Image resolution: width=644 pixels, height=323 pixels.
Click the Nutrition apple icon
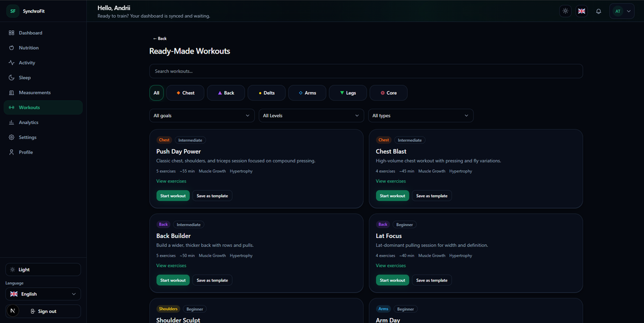click(x=11, y=48)
